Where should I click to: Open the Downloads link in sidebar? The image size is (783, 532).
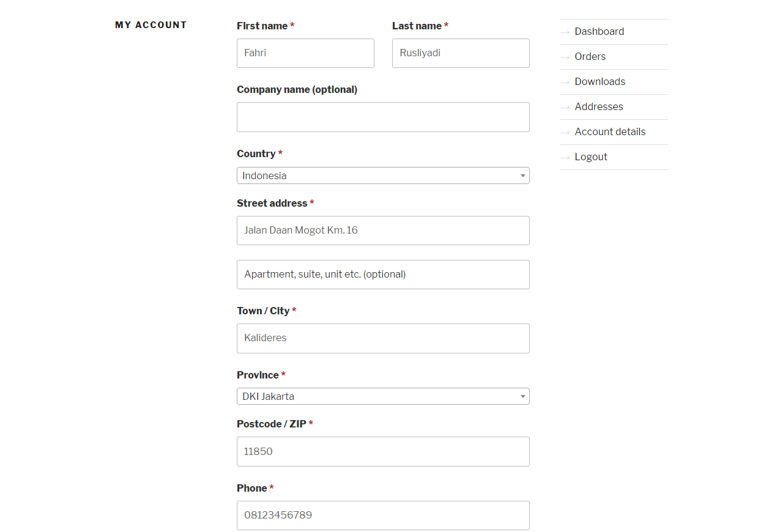pyautogui.click(x=599, y=82)
